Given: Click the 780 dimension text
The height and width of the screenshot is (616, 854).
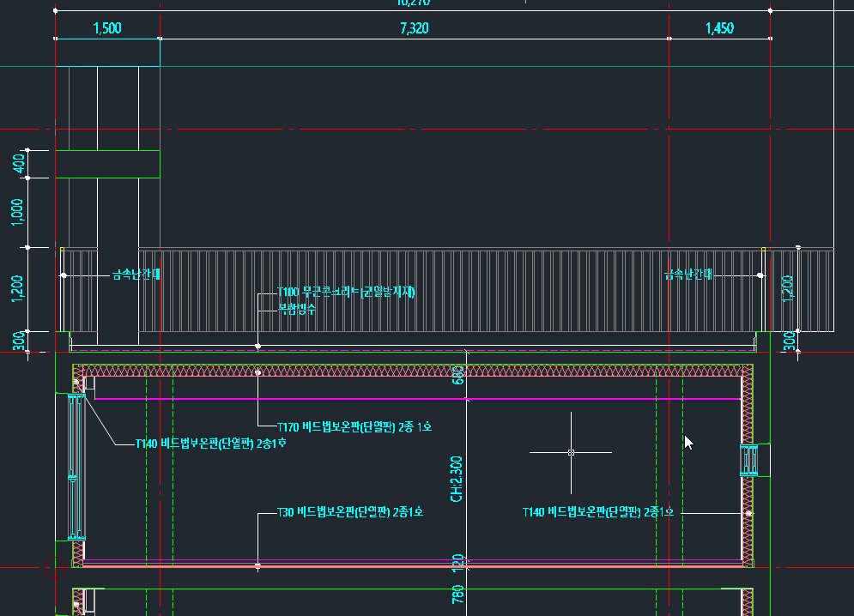Looking at the screenshot, I should coord(457,593).
